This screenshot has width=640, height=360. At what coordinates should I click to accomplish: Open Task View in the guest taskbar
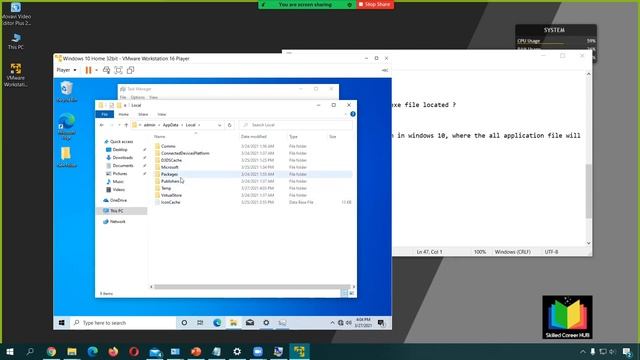(200, 322)
